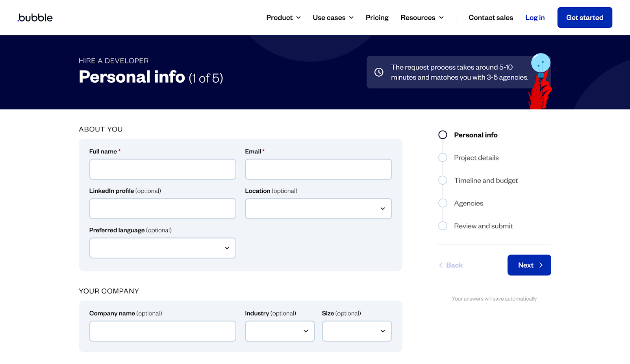Viewport: 630px width, 364px height.
Task: Expand the Product navigation menu
Action: (x=283, y=17)
